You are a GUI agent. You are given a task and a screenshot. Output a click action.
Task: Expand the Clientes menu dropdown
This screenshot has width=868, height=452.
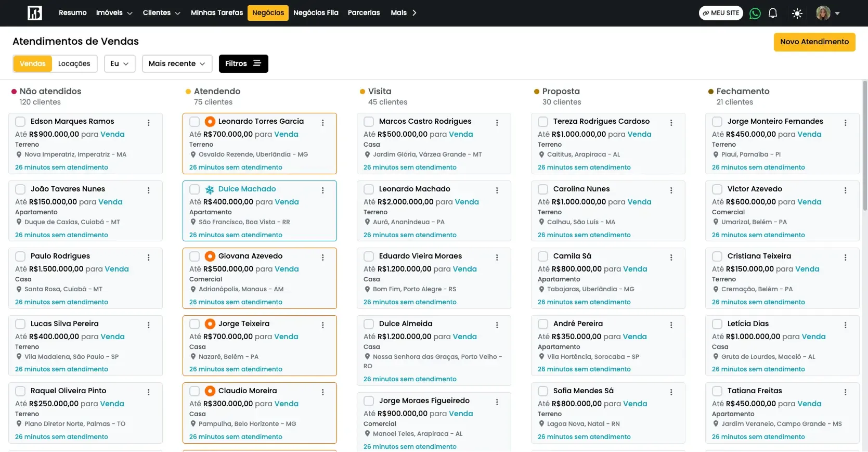click(161, 13)
